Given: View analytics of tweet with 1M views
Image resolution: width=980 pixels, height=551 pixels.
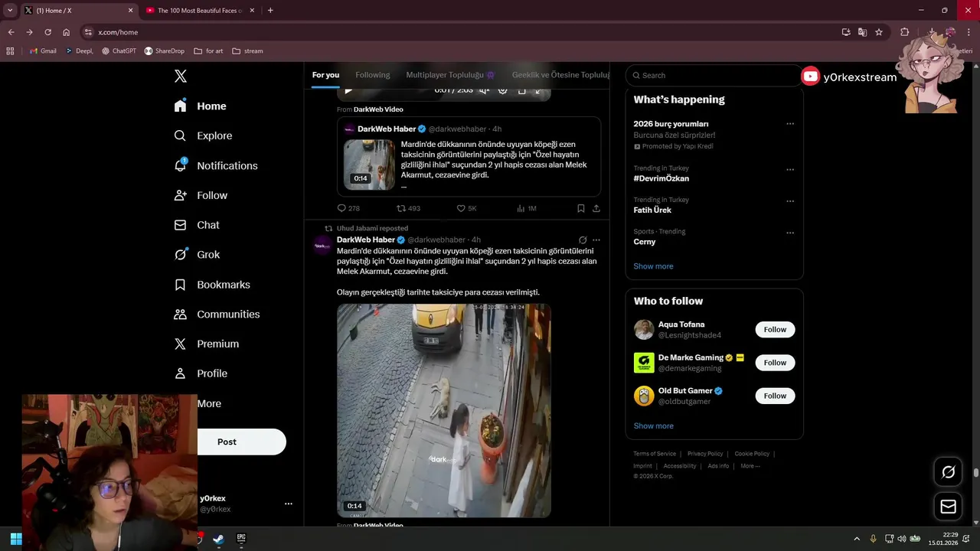Looking at the screenshot, I should (x=526, y=208).
